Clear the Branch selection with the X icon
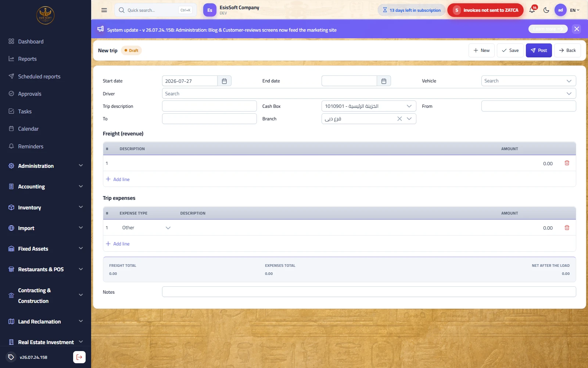The height and width of the screenshot is (368, 588). (399, 119)
